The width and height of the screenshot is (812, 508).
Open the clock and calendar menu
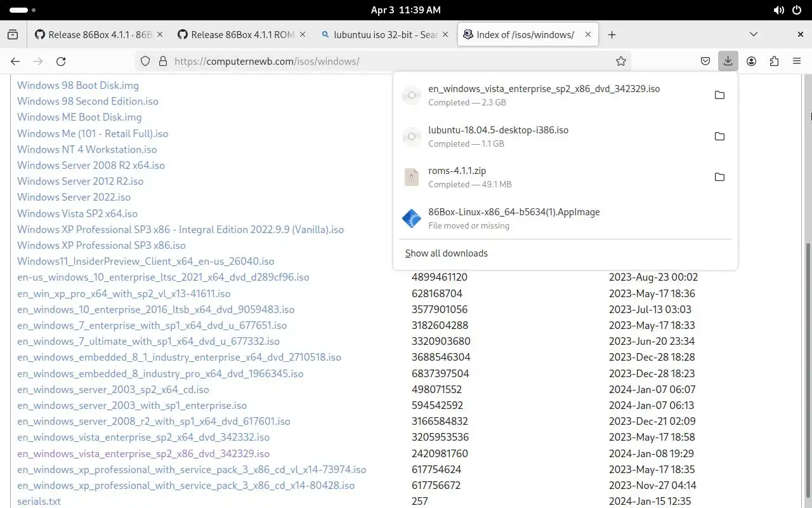click(405, 10)
